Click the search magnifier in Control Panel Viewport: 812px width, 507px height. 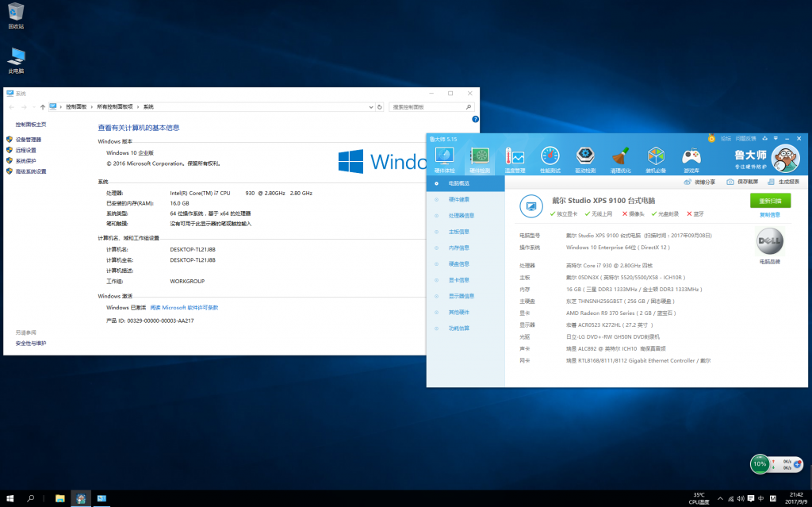469,107
